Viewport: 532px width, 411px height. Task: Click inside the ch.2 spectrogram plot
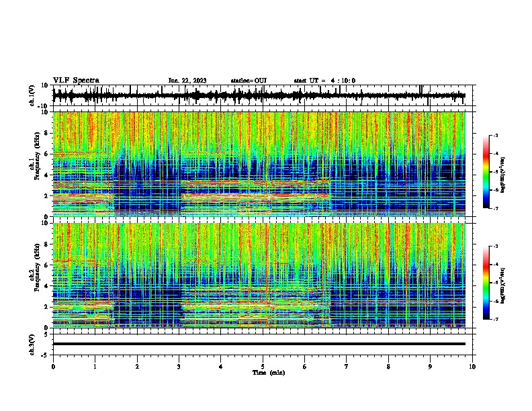pos(259,275)
